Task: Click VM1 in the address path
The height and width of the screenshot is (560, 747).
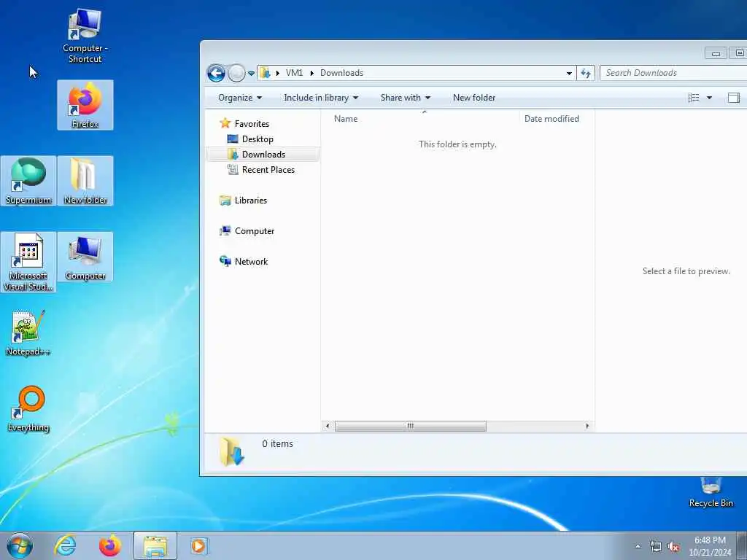Action: tap(294, 73)
